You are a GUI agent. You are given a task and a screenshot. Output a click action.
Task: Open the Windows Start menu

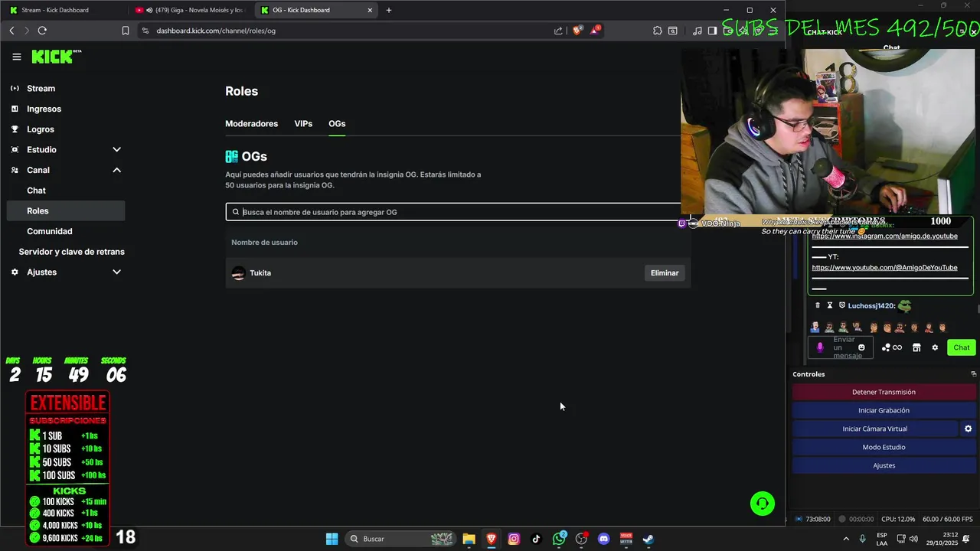click(332, 539)
